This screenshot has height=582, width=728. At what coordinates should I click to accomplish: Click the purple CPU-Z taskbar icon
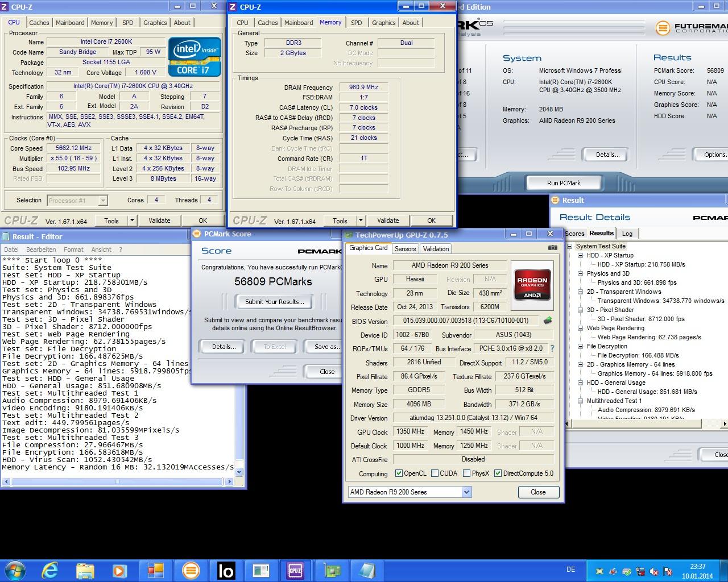[x=295, y=570]
